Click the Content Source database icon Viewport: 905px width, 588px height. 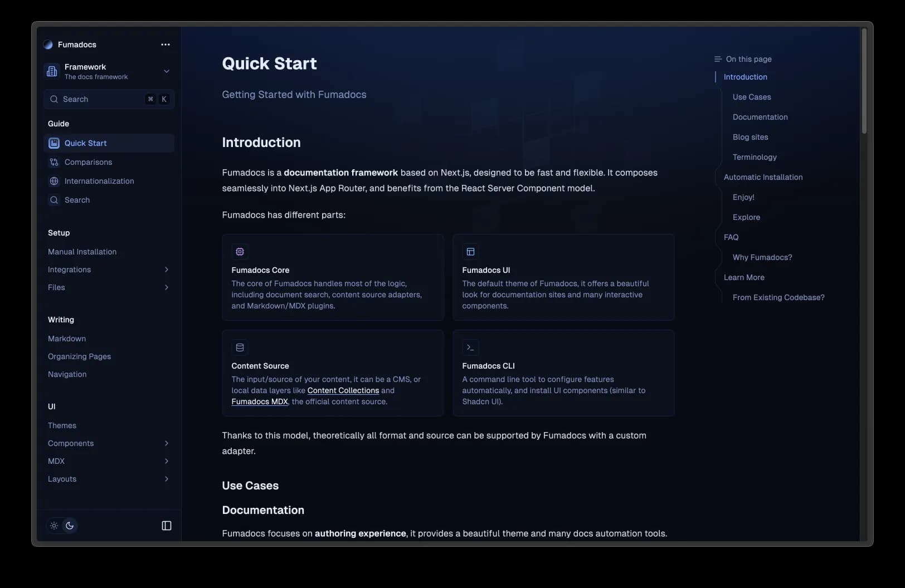[240, 347]
